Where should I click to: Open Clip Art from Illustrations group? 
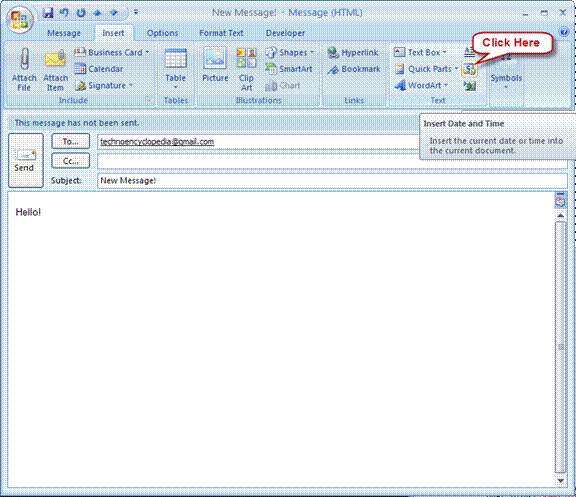246,69
